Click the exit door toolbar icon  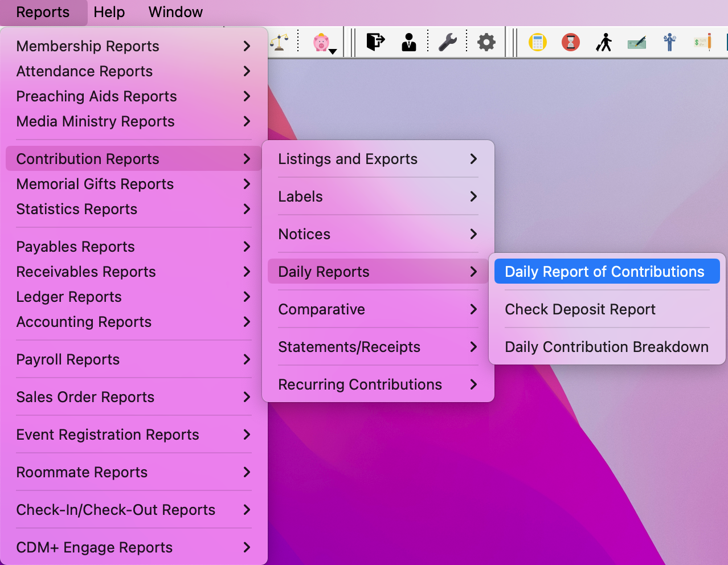pyautogui.click(x=375, y=42)
